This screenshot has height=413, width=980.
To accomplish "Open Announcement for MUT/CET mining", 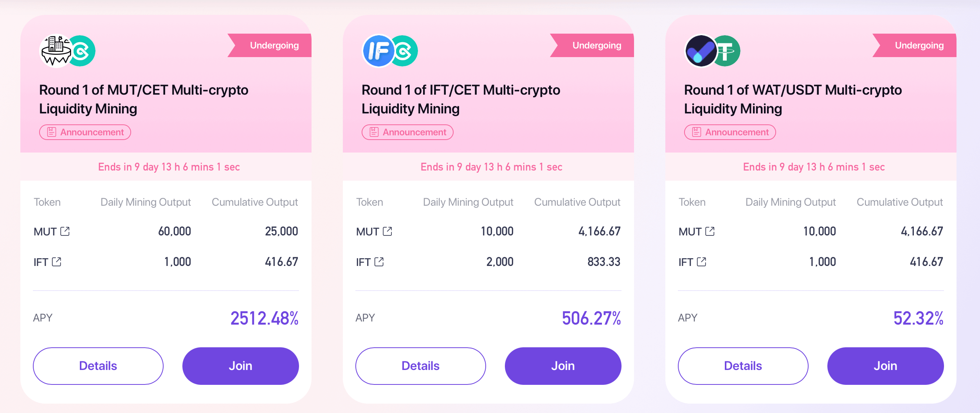I will pyautogui.click(x=85, y=132).
